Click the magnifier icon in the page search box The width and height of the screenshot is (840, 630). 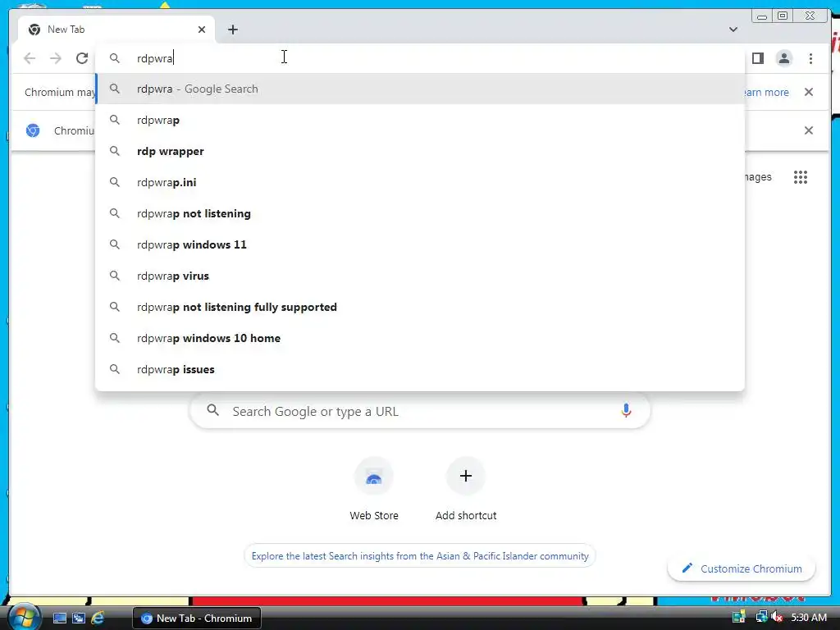click(212, 410)
